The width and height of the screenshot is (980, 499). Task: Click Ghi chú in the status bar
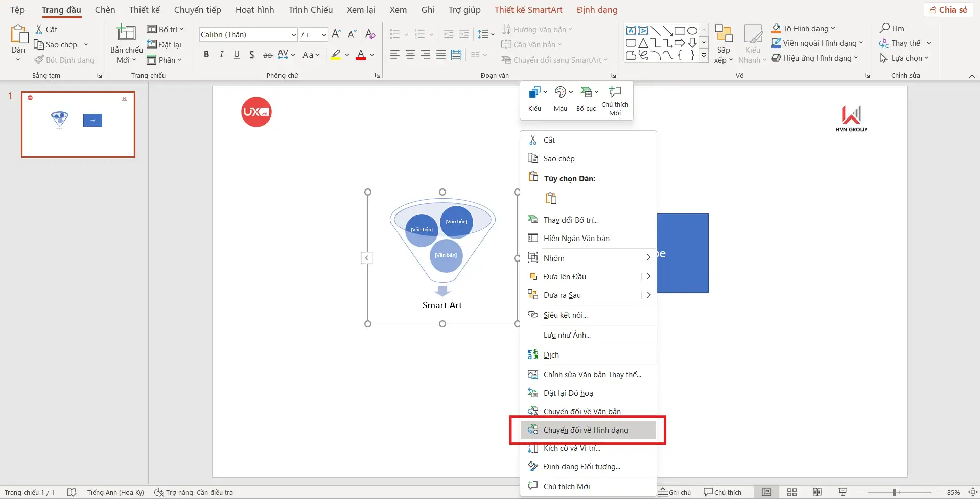tap(675, 492)
